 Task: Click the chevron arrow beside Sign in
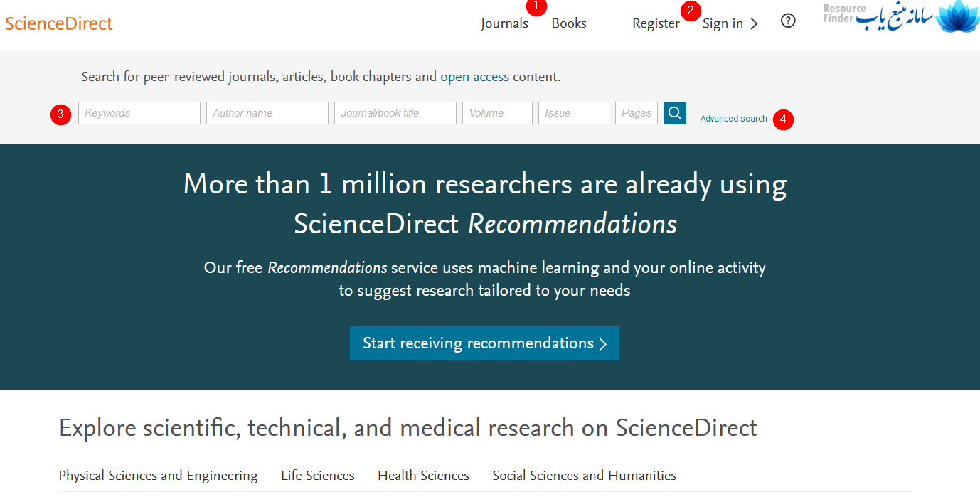click(x=755, y=24)
